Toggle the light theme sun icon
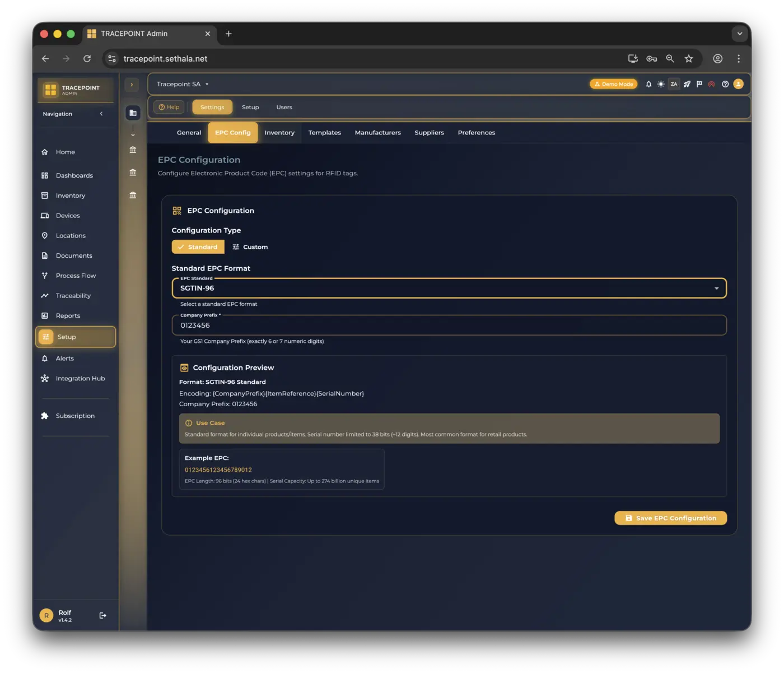 [661, 84]
